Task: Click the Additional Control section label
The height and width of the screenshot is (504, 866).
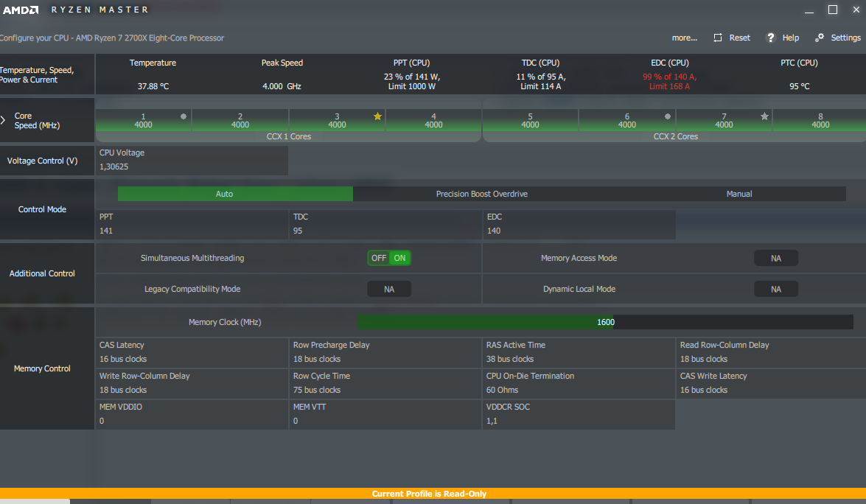Action: point(42,273)
